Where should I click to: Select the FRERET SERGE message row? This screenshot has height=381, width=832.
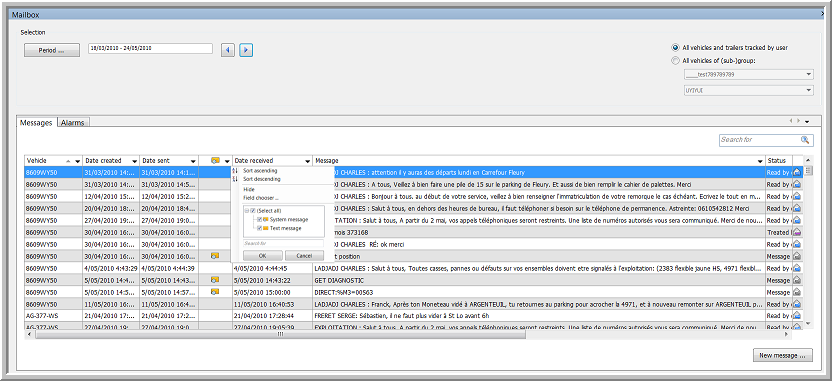pyautogui.click(x=538, y=316)
